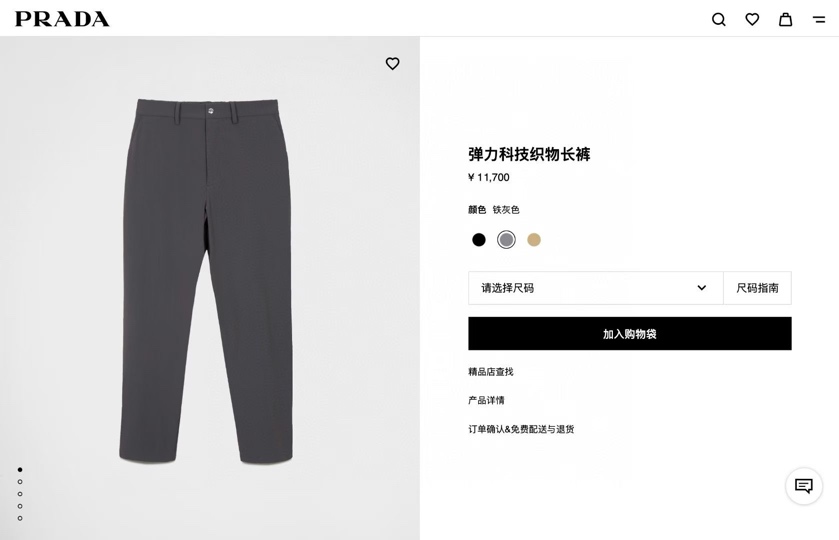The height and width of the screenshot is (540, 839).
Task: Open the 精品店查找 store finder link
Action: (491, 371)
